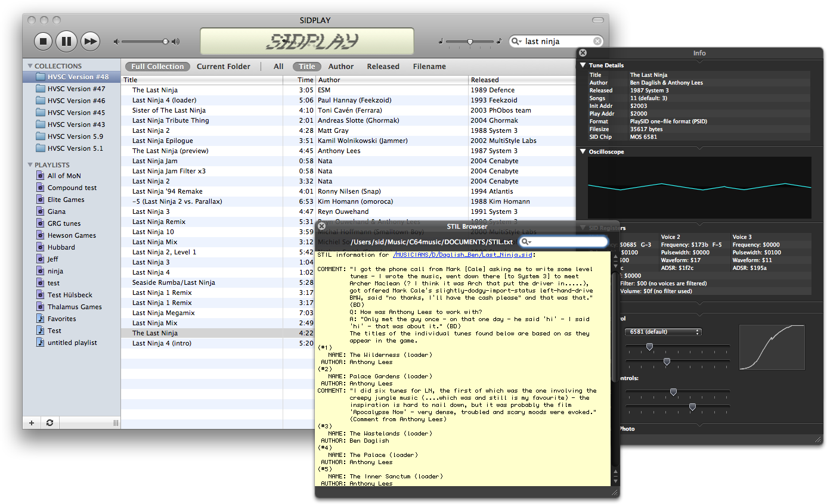Click the refresh button below the sidebar
This screenshot has width=827, height=504.
coord(49,423)
